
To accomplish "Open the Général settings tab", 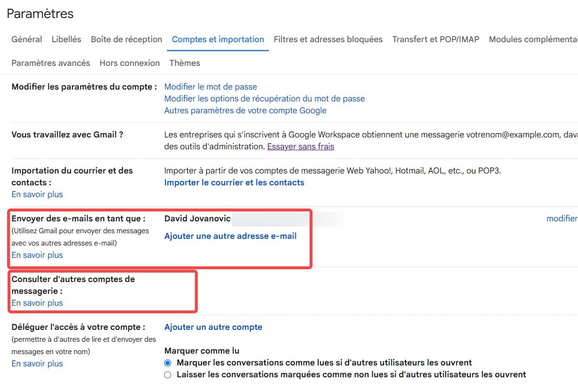I will point(27,39).
